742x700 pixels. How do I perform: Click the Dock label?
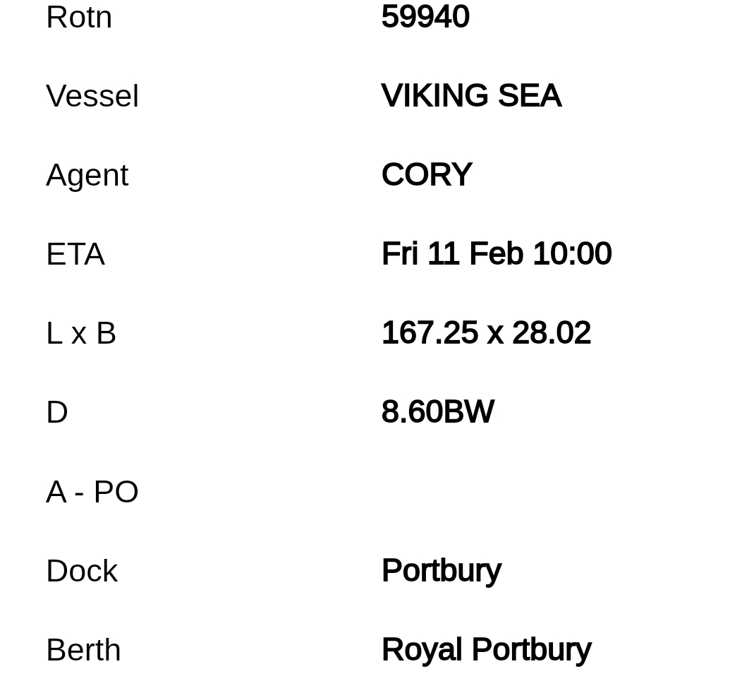click(x=82, y=571)
